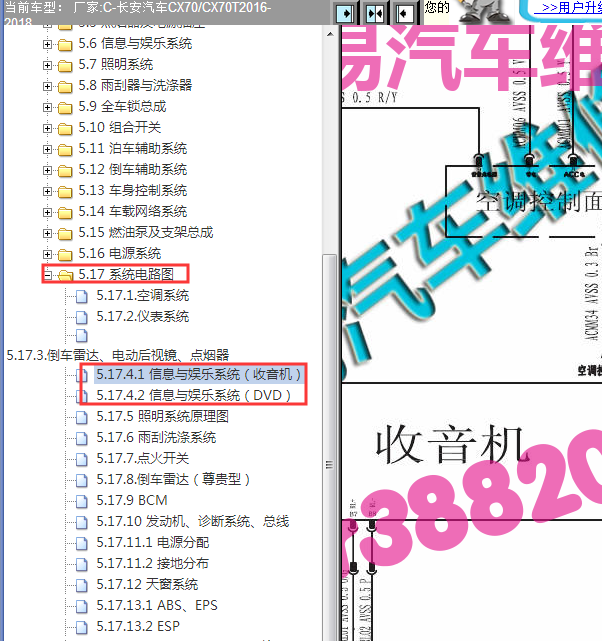This screenshot has width=602, height=641.
Task: Expand the 5.7 照明系统 folder
Action: click(47, 65)
